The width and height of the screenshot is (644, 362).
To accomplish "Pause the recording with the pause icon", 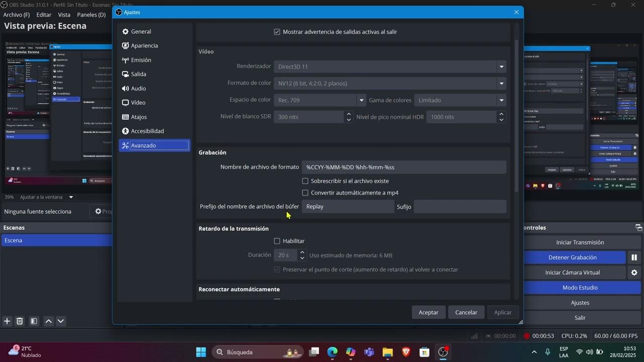I will 634,257.
